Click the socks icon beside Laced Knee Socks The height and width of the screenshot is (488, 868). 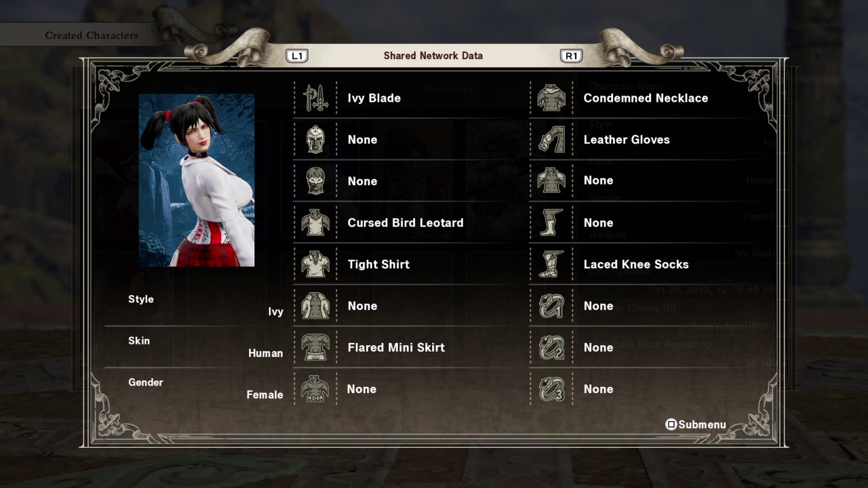click(551, 264)
